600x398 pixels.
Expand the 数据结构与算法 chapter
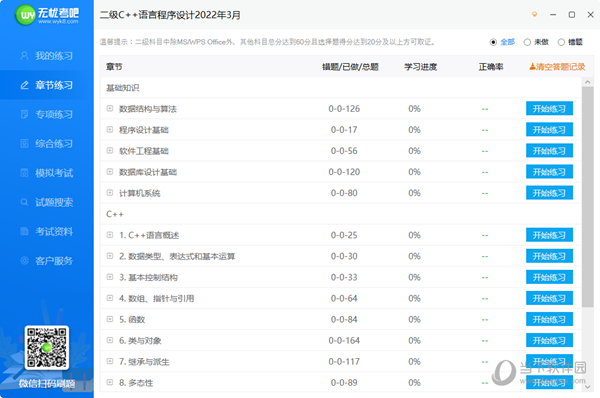110,109
